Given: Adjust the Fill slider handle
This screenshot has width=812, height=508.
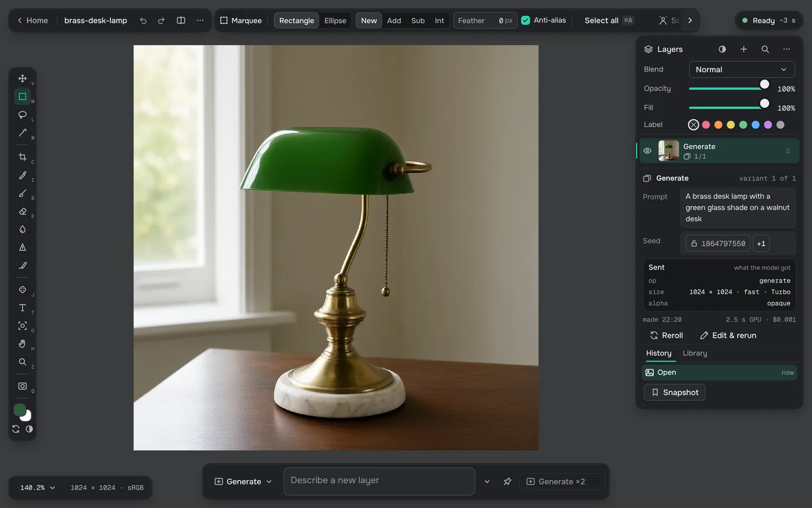Looking at the screenshot, I should (x=765, y=103).
